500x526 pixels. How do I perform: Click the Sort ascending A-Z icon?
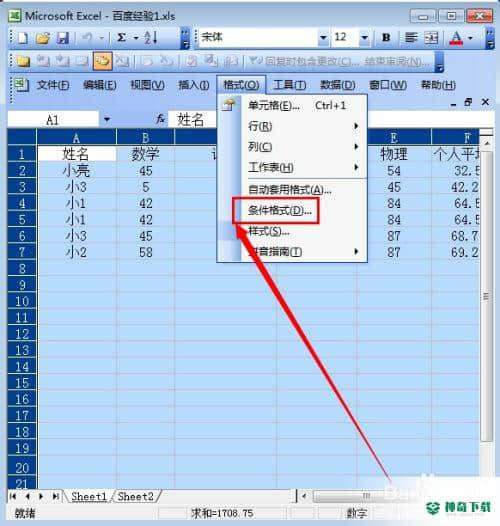point(151,38)
